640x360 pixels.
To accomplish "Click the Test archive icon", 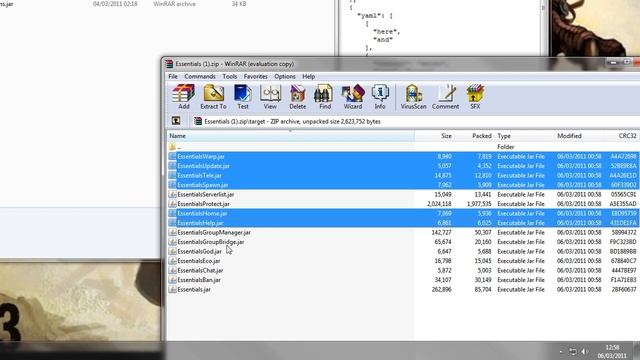I will 242,97.
